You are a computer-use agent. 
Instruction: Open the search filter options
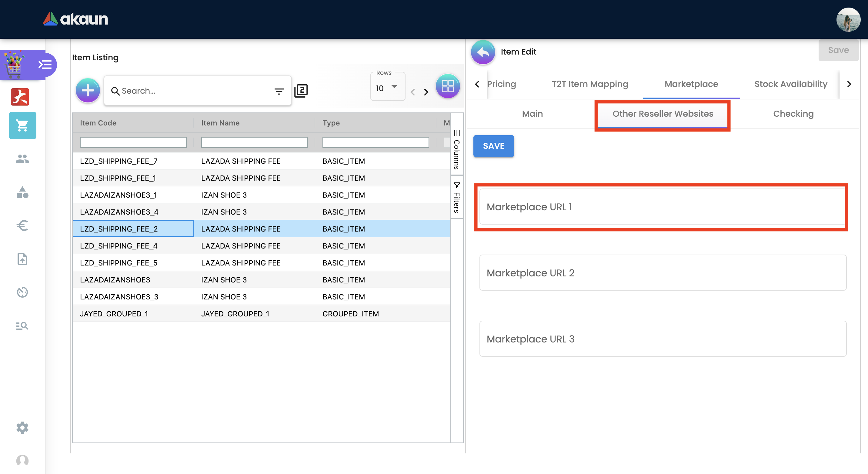pyautogui.click(x=279, y=91)
